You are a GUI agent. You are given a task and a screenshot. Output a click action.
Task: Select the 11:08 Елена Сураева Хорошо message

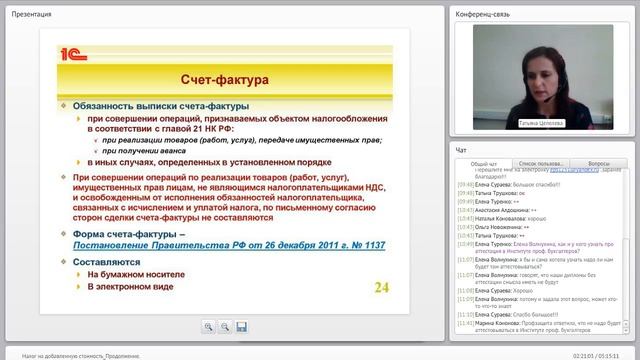point(495,291)
